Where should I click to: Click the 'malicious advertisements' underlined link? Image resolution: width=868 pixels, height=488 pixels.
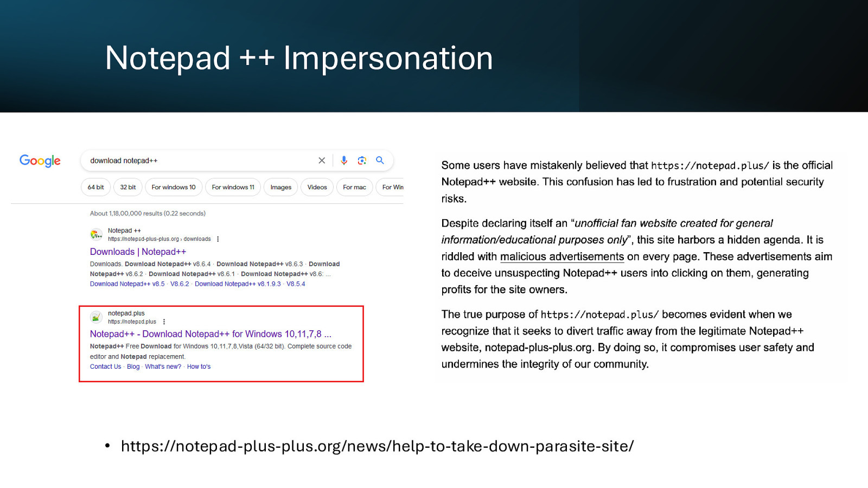[562, 256]
